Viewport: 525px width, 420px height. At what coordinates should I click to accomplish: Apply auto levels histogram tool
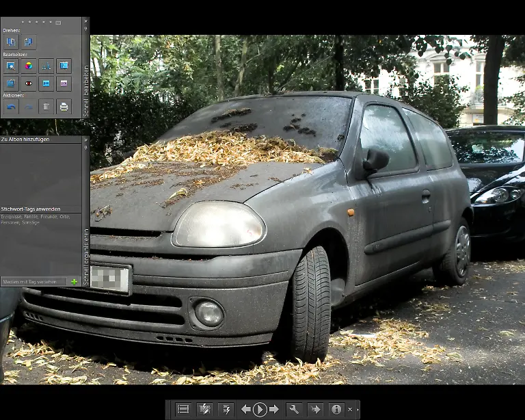pyautogui.click(x=46, y=66)
